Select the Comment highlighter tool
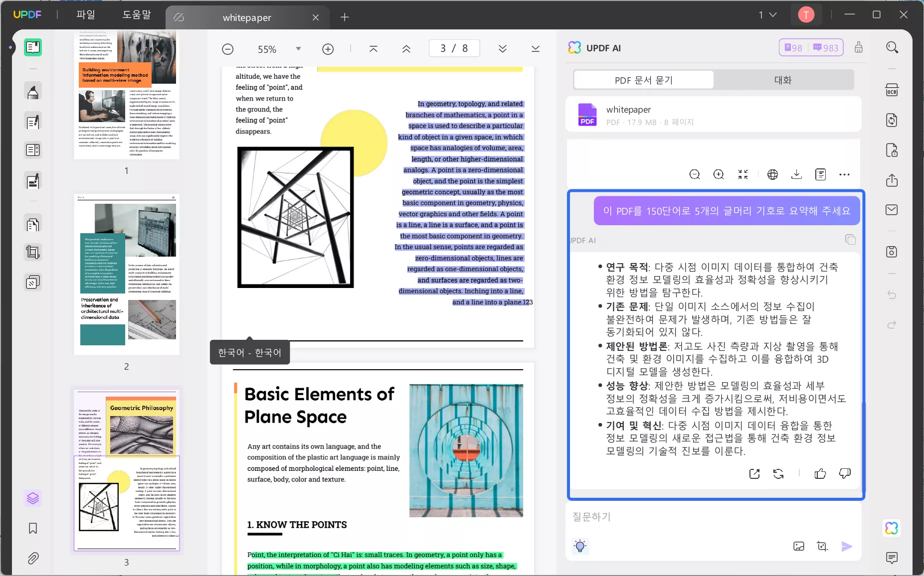 point(33,92)
